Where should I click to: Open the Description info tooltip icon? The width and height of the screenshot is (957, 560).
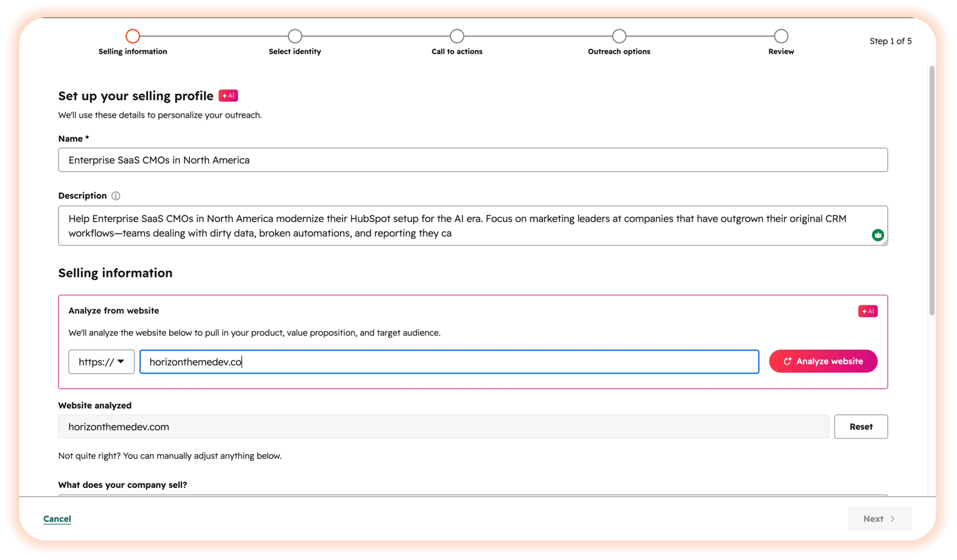(x=115, y=196)
